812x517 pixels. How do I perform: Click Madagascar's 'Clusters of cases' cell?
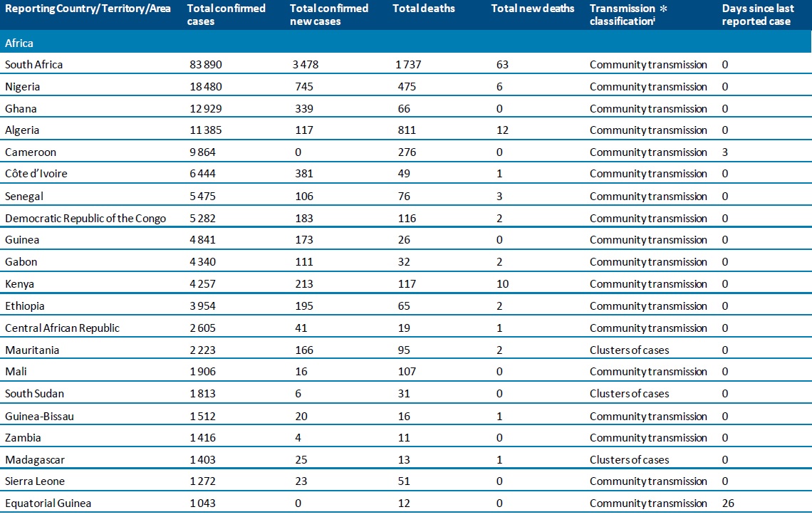point(629,460)
